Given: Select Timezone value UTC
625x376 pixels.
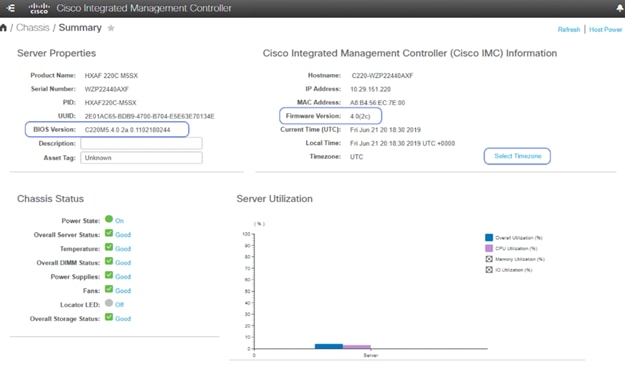Looking at the screenshot, I should (x=357, y=157).
